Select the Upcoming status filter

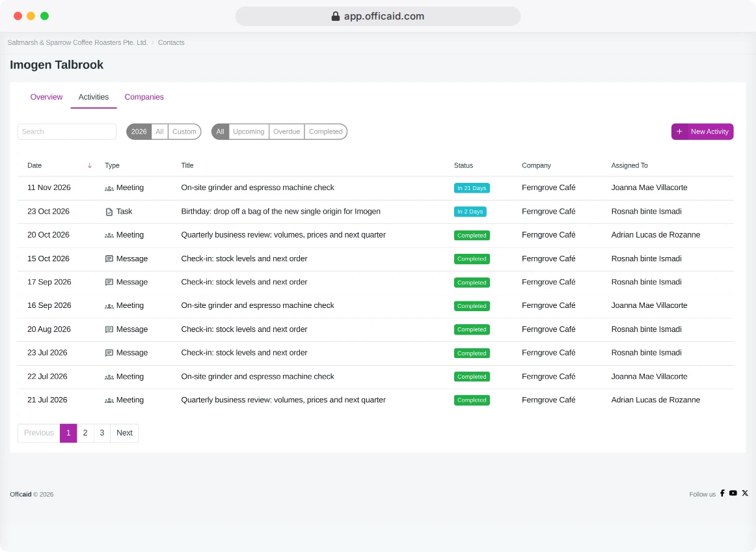click(x=249, y=131)
